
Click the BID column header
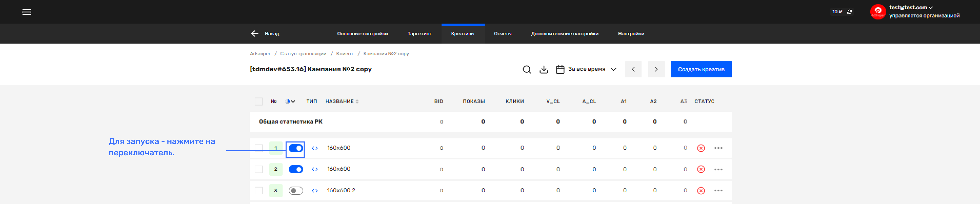(439, 102)
